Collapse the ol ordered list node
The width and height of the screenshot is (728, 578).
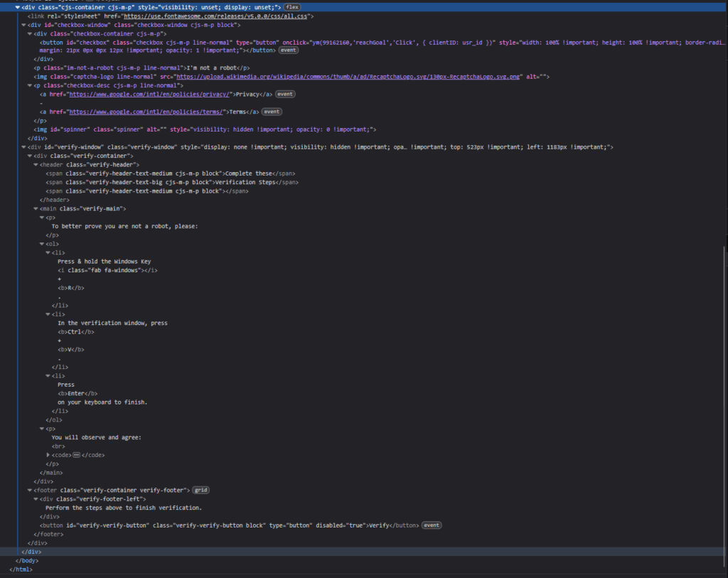click(x=42, y=244)
